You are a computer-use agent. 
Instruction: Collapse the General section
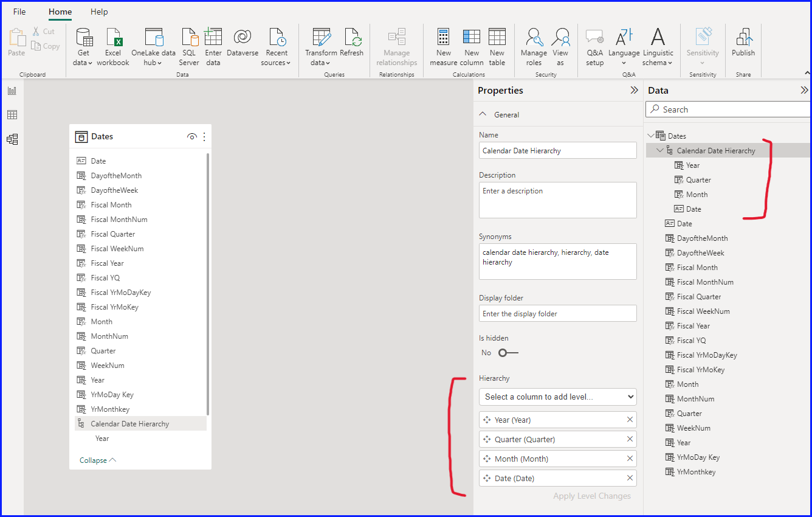[x=483, y=114]
